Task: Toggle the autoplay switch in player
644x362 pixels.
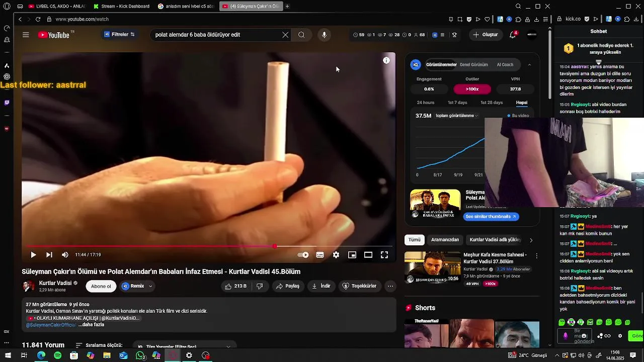Action: point(303,255)
